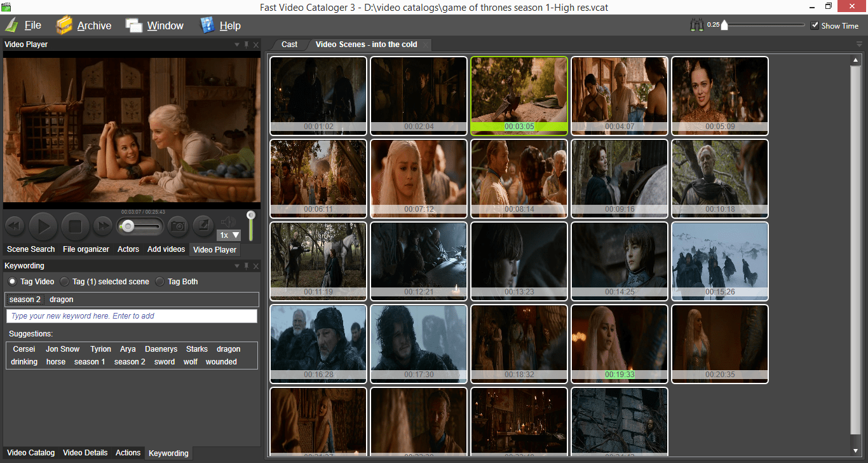Uncheck the Show Time checkbox
Image resolution: width=868 pixels, height=463 pixels.
click(x=815, y=25)
